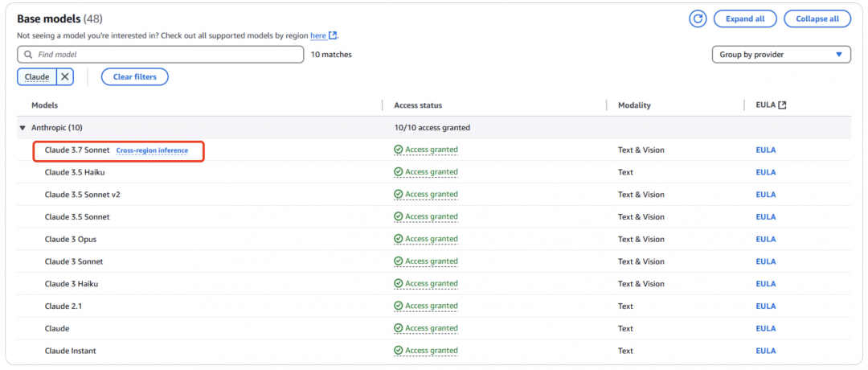The image size is (868, 370).
Task: Click the Access granted checkmark for Claude 3.7 Sonnet
Action: pyautogui.click(x=399, y=150)
